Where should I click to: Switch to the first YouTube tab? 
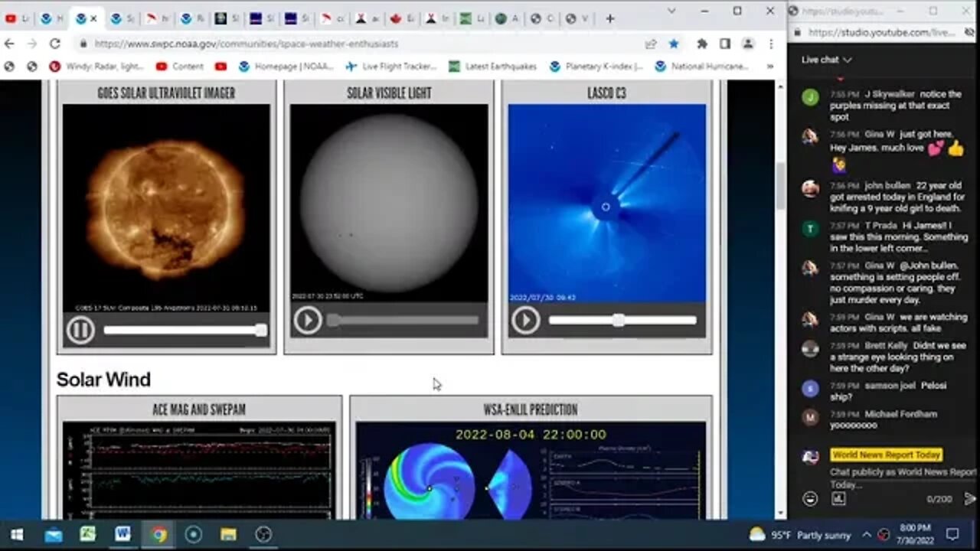point(18,18)
